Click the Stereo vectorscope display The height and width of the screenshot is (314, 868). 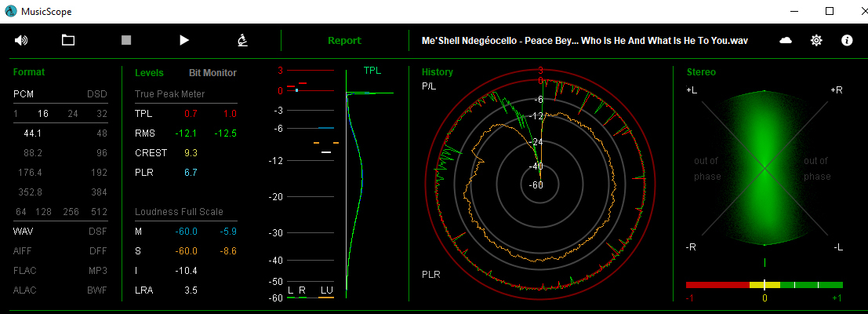[764, 168]
